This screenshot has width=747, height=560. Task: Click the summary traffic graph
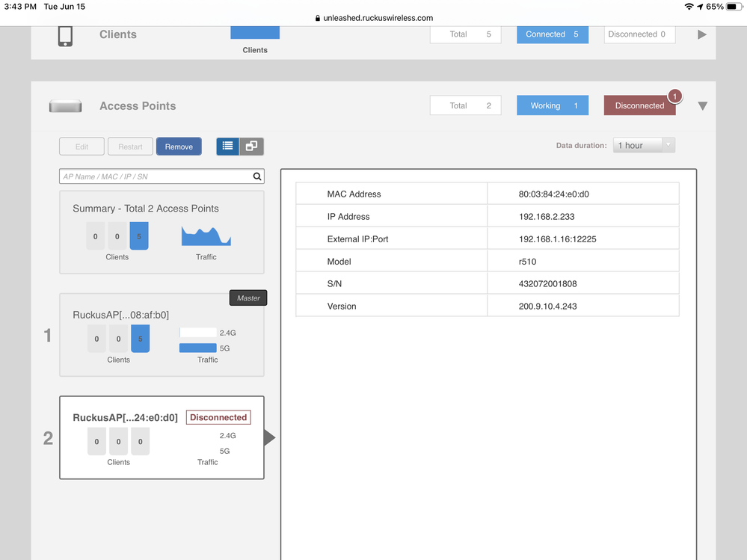point(206,236)
